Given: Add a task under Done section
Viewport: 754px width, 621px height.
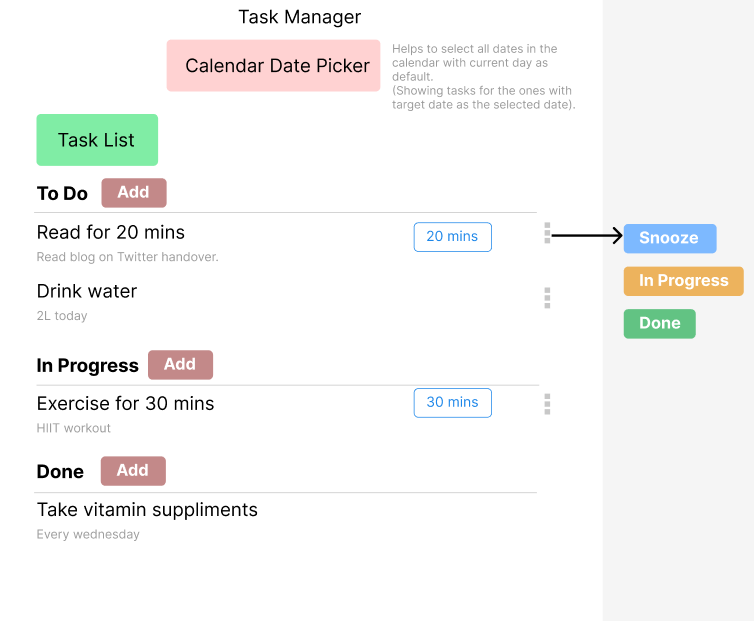Looking at the screenshot, I should click(x=133, y=471).
